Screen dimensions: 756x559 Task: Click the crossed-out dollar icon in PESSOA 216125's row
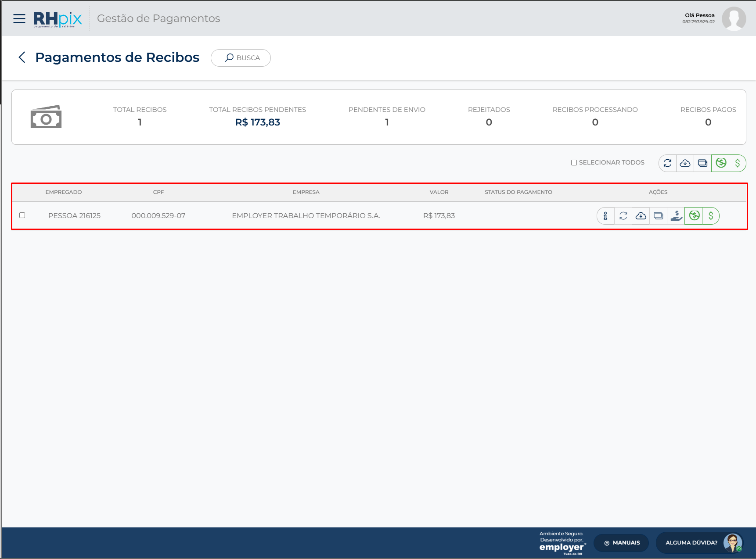click(694, 216)
